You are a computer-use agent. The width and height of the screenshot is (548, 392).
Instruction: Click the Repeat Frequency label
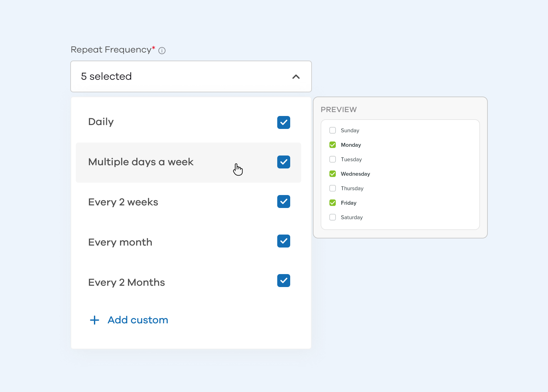tap(111, 50)
